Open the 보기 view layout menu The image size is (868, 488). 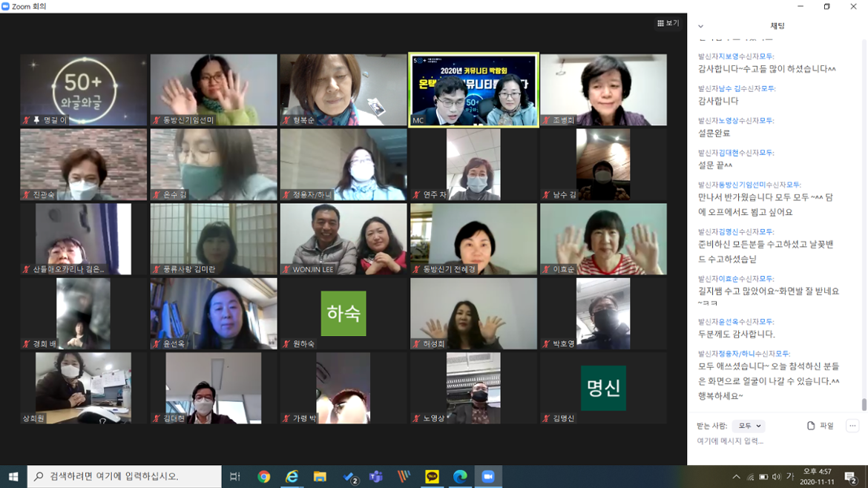coord(668,23)
